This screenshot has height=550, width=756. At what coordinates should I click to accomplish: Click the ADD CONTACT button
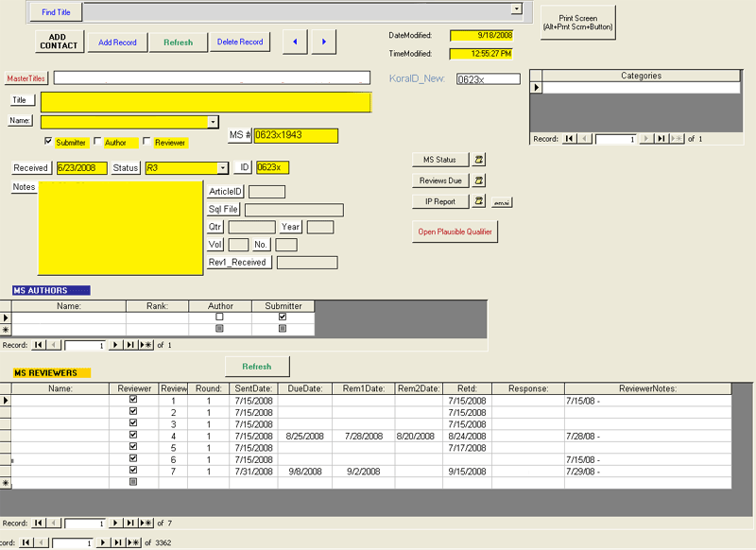(60, 42)
